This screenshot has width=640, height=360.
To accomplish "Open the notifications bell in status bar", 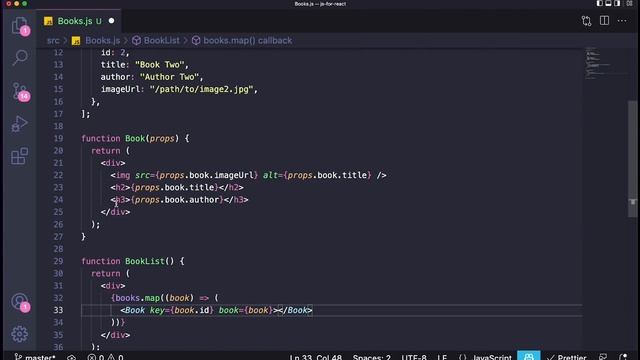I will coord(623,357).
